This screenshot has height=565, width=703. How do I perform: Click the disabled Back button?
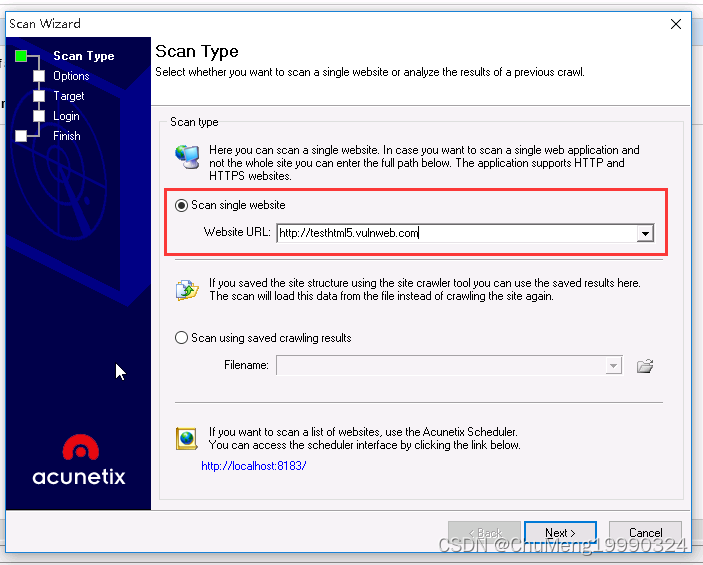484,532
